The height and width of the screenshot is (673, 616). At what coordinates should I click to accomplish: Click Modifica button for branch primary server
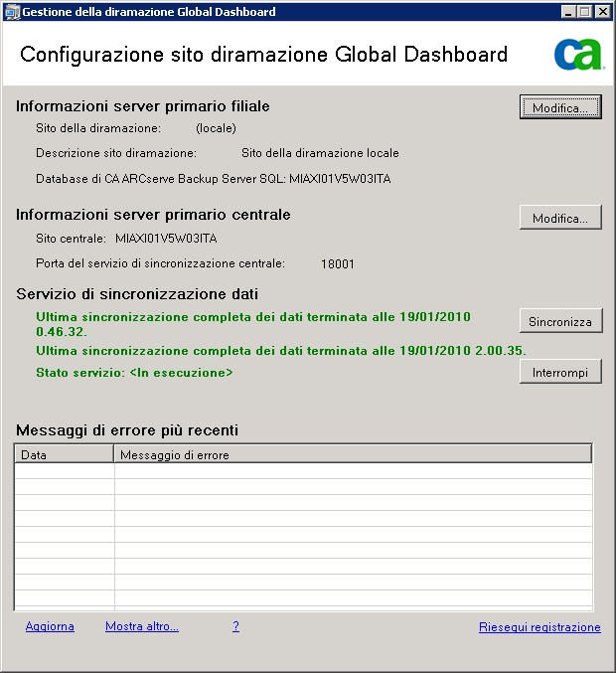point(560,107)
